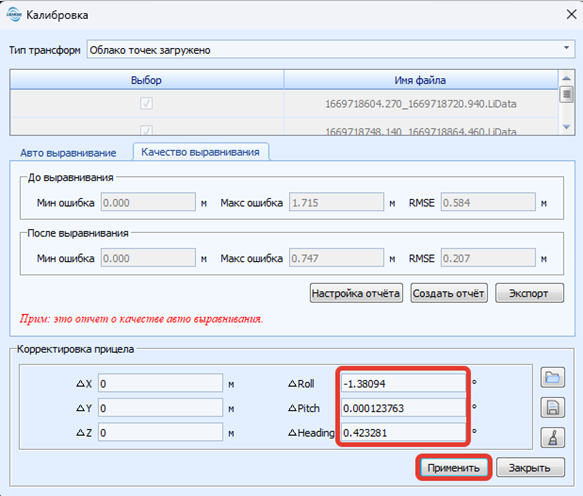Click the Экспорт button
This screenshot has width=583, height=496.
point(529,293)
